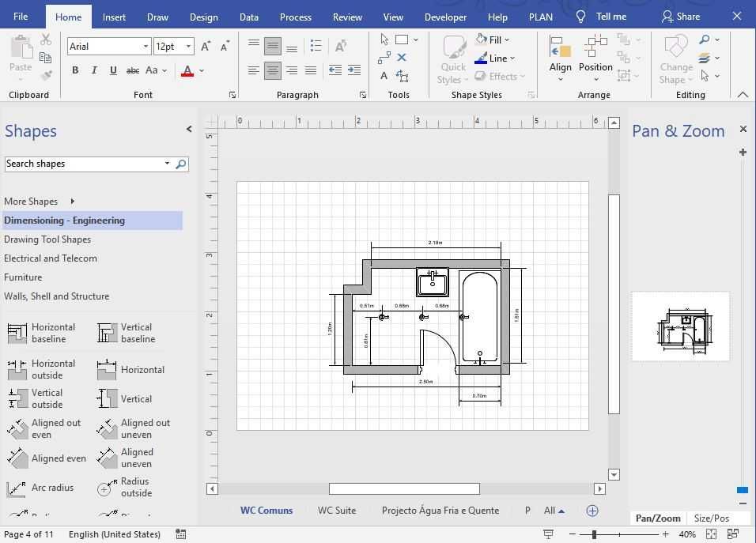Increase paragraph indent
This screenshot has width=756, height=543.
(x=354, y=70)
